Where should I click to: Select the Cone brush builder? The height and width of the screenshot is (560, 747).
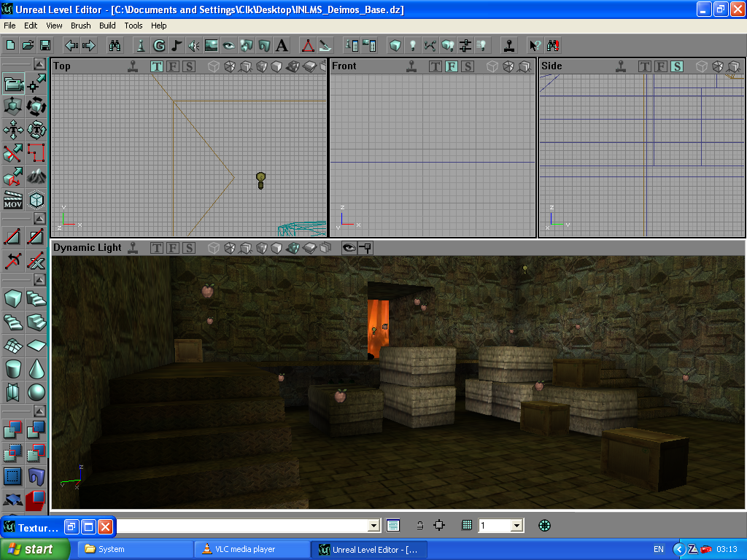(x=36, y=369)
